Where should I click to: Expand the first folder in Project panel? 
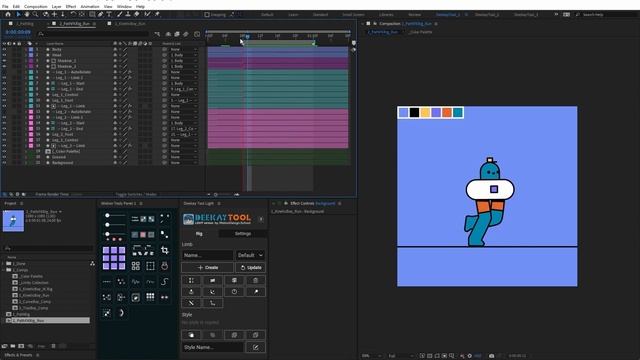pyautogui.click(x=3, y=264)
